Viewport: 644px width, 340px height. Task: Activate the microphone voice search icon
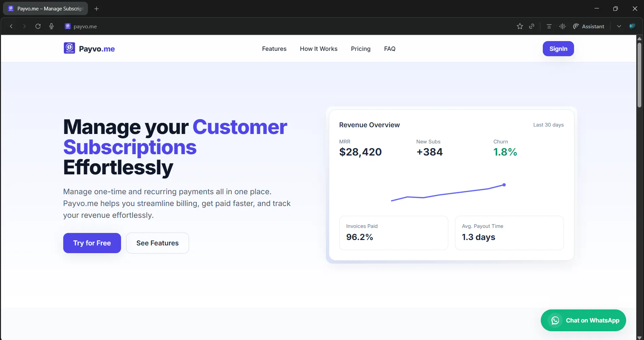point(51,26)
